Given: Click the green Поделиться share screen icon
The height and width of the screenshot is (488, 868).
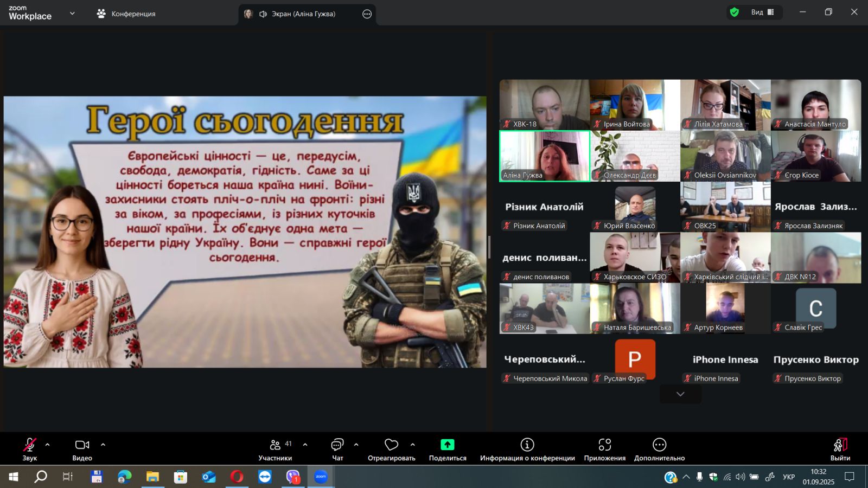Looking at the screenshot, I should tap(447, 445).
